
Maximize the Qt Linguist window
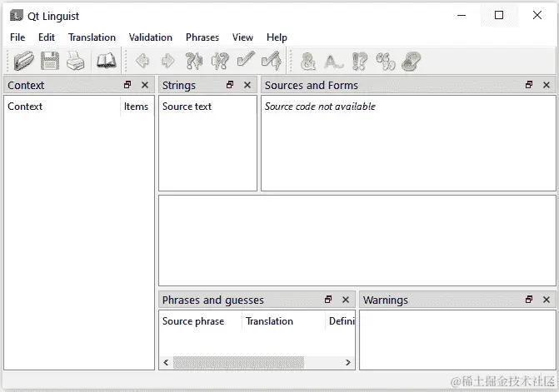[x=499, y=15]
